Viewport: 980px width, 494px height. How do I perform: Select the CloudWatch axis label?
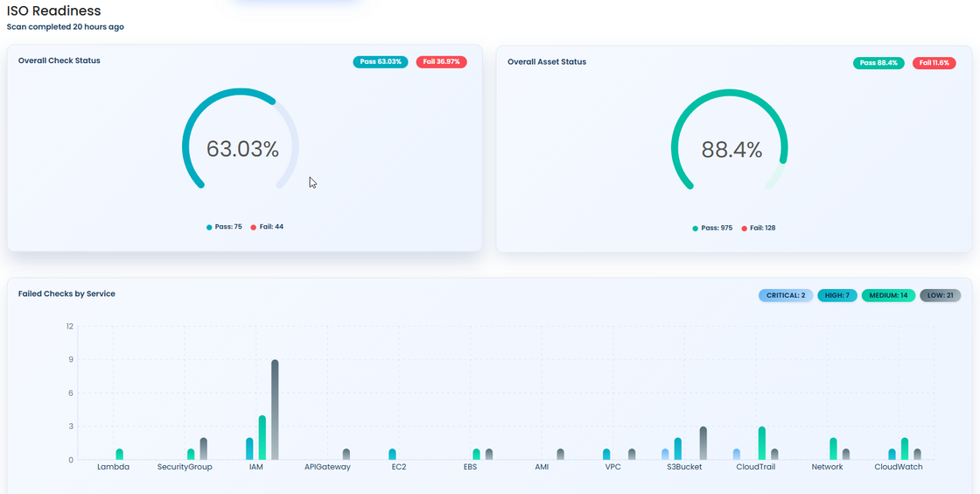(x=899, y=468)
